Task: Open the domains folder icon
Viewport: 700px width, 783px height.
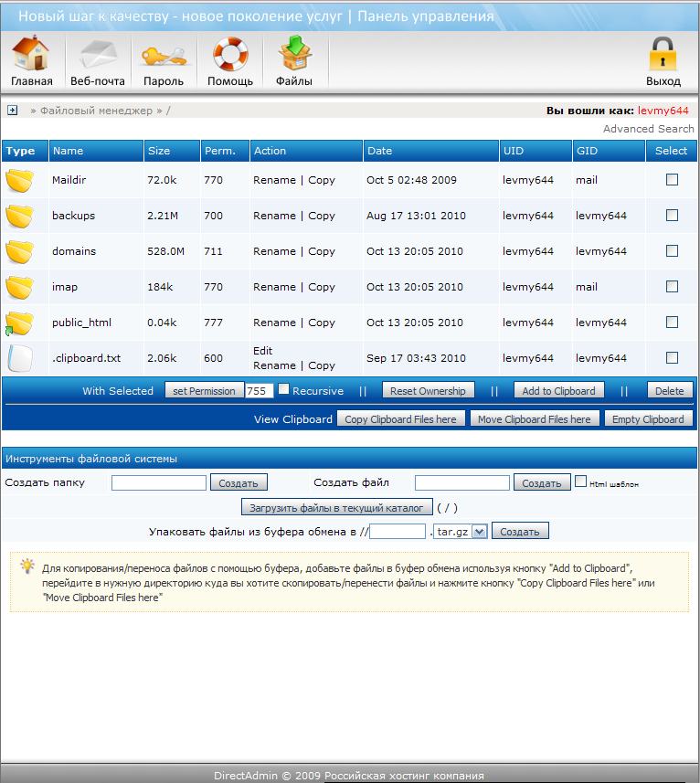Action: tap(20, 251)
